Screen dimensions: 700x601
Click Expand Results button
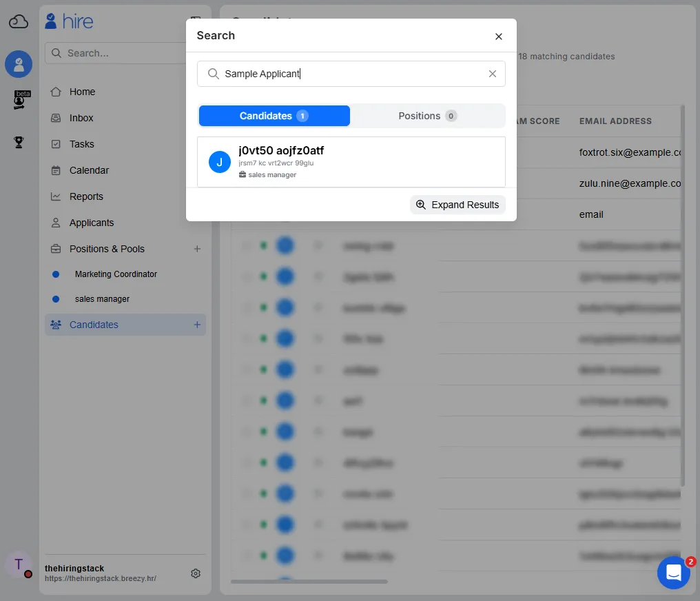click(x=457, y=205)
